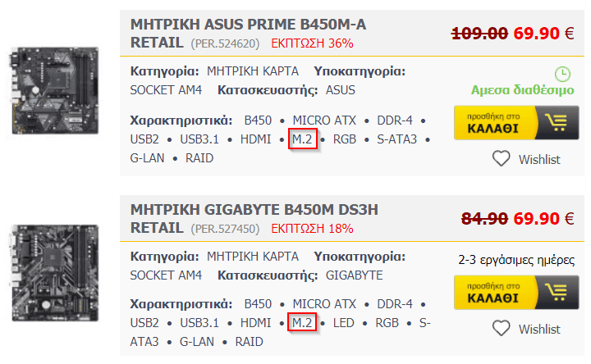591x364 pixels.
Task: Click the ASUS manufacturer name
Action: pos(341,90)
